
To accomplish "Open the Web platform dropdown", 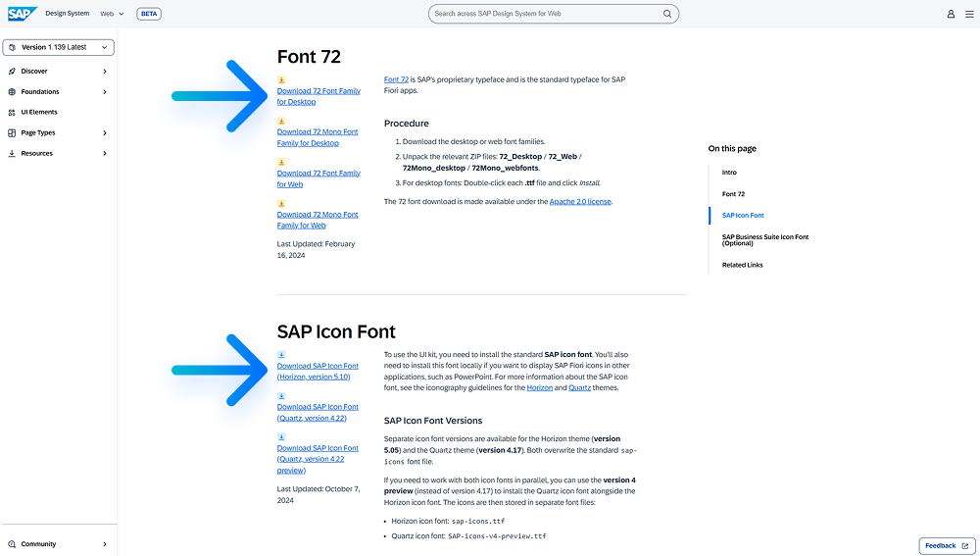I will (x=113, y=14).
